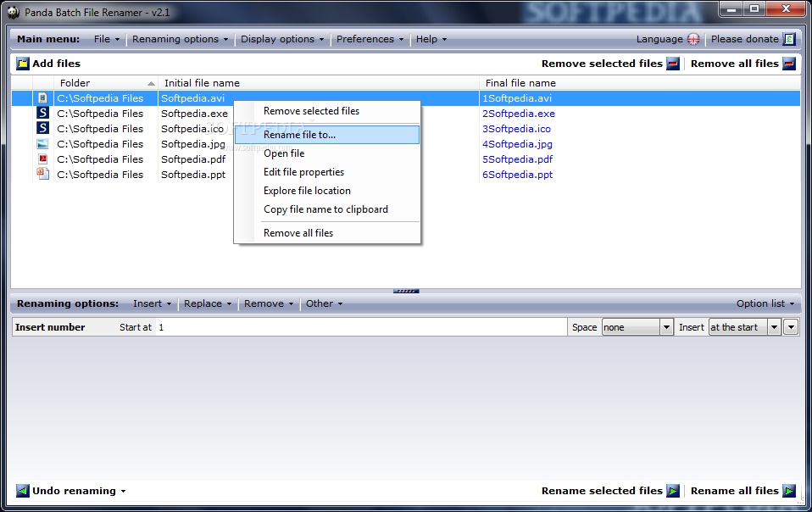Choose Remove all files in context menu

tap(327, 233)
